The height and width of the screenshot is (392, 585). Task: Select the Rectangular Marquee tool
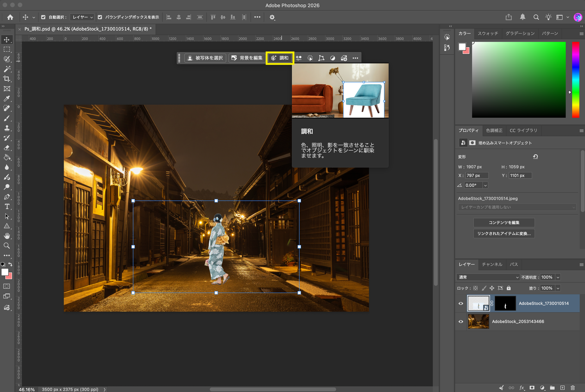point(7,49)
